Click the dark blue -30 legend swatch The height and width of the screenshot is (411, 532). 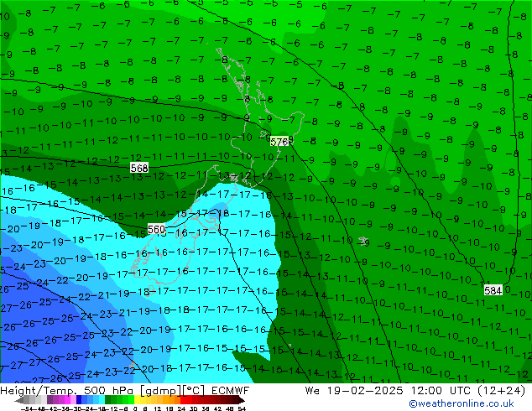click(79, 400)
